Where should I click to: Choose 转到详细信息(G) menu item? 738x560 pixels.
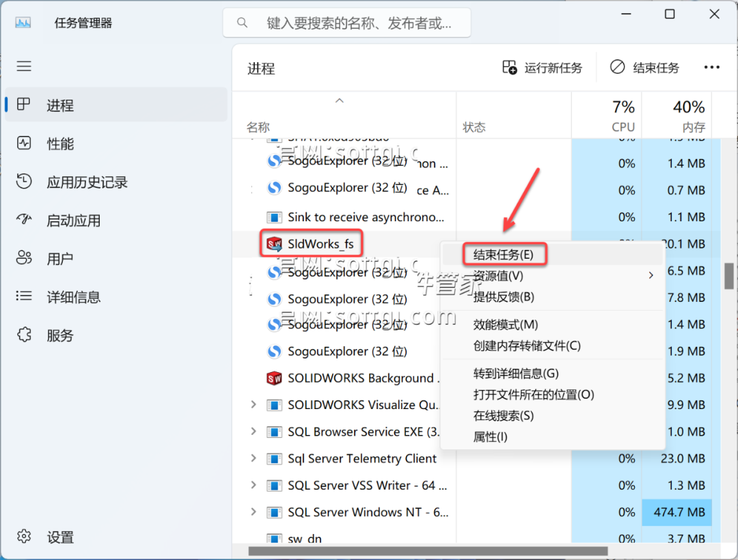click(x=553, y=374)
